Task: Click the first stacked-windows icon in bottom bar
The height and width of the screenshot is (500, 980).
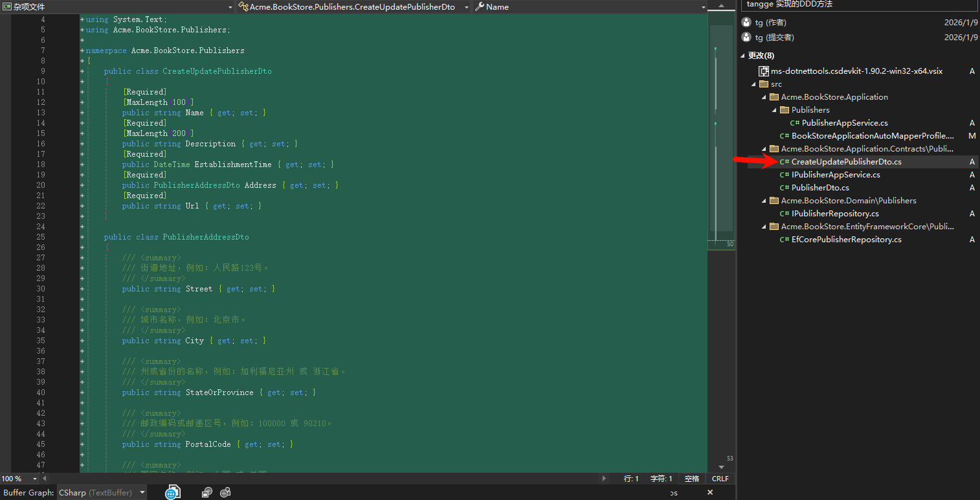Action: [x=206, y=493]
